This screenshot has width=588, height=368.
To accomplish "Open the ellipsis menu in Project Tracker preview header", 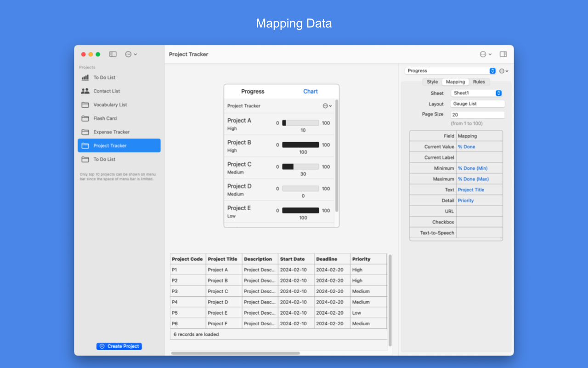I will (x=327, y=106).
